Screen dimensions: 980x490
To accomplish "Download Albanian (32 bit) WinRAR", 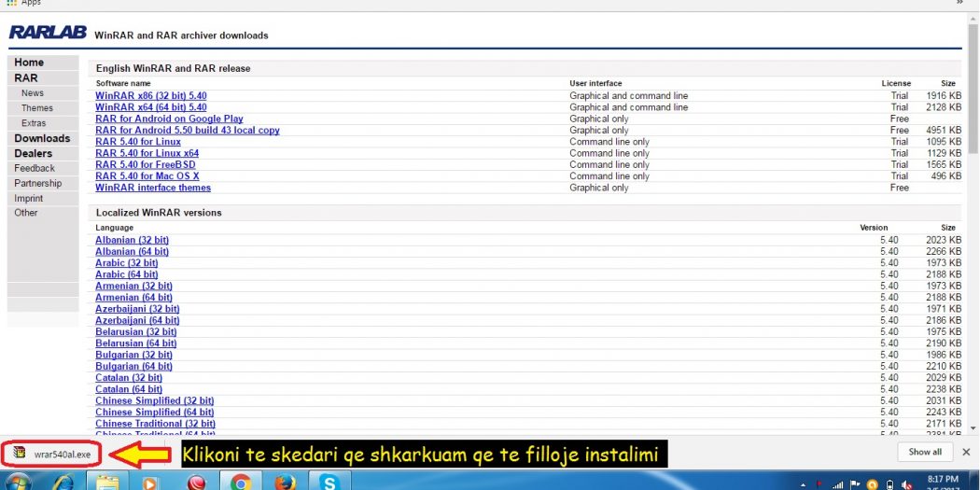I will click(132, 240).
